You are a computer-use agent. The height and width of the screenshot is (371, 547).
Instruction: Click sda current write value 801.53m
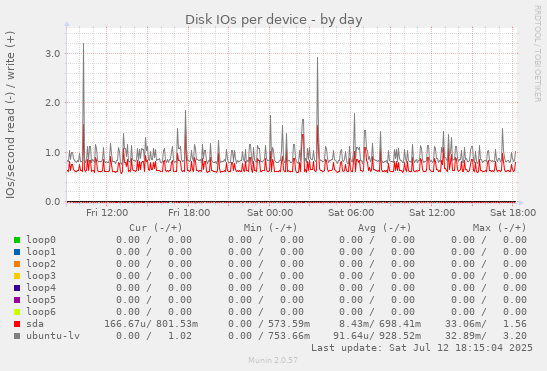pos(177,324)
